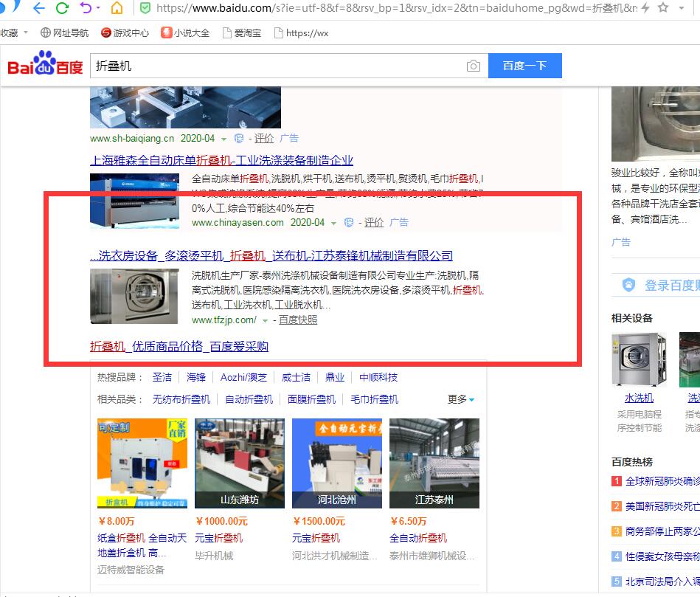Open hot topic 北京司法局介入调
700x597 pixels.
(x=662, y=582)
